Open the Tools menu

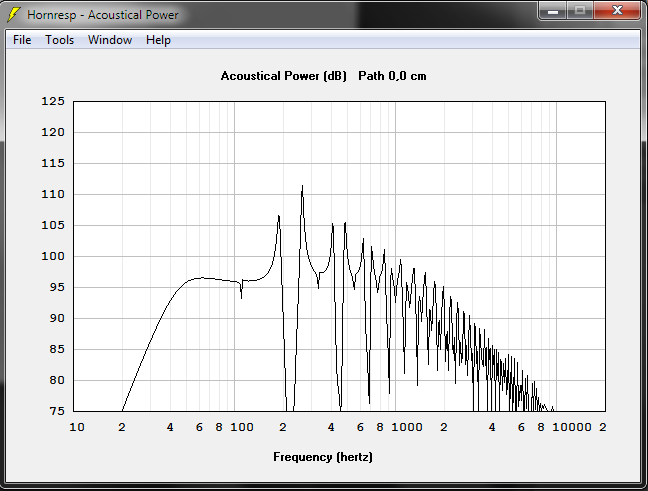click(x=60, y=40)
